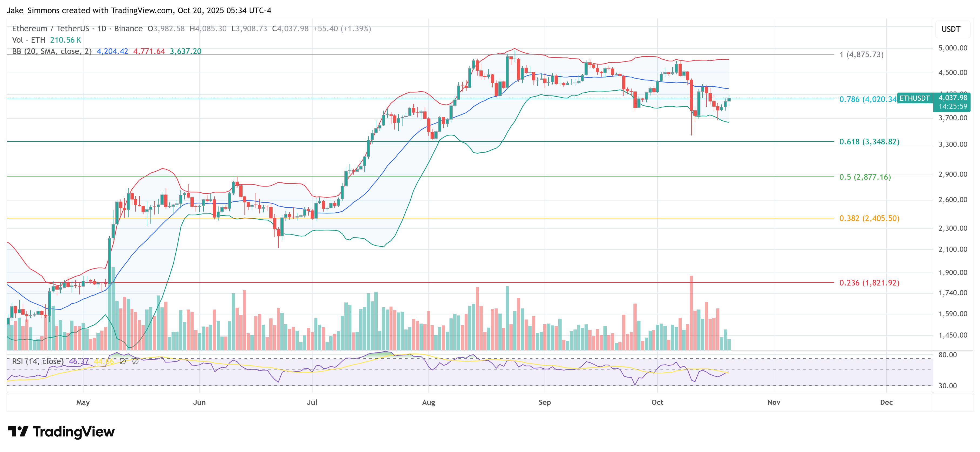Click the blue BB basis value 4,204.42
The height and width of the screenshot is (452, 980).
pyautogui.click(x=112, y=51)
